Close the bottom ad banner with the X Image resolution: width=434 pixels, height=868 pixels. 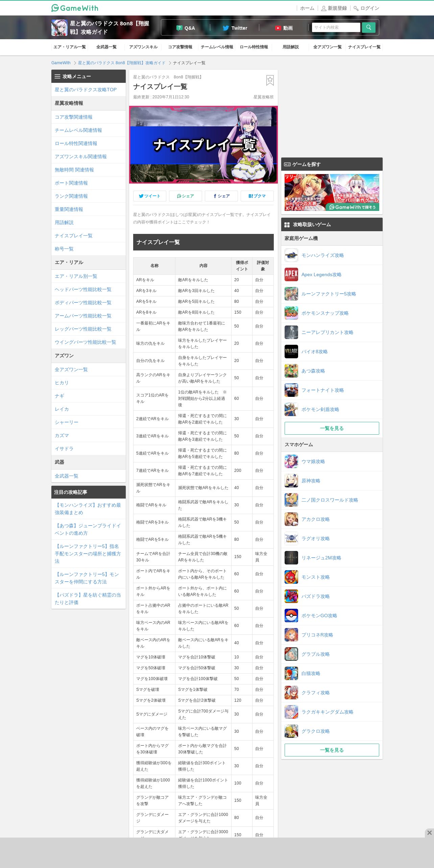tap(429, 833)
